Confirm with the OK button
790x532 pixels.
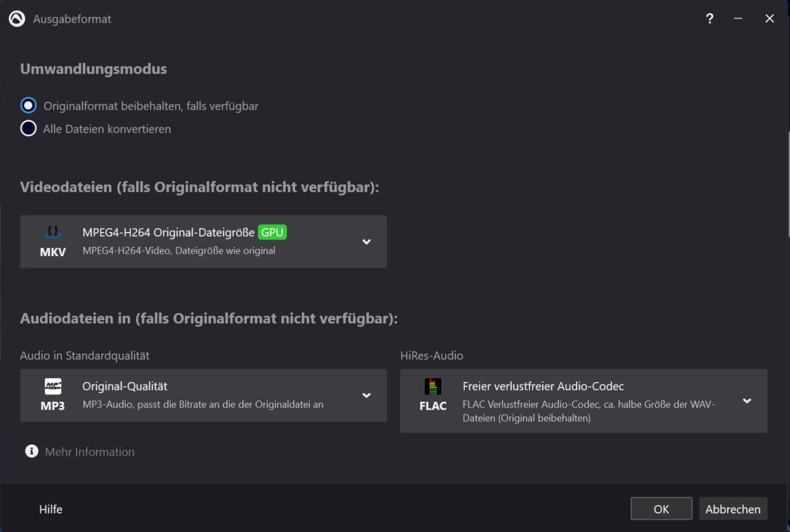pos(661,509)
